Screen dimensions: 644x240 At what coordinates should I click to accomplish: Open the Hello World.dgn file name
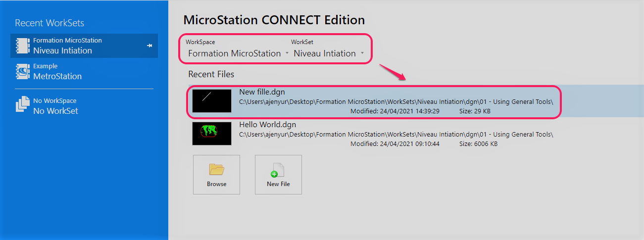tap(267, 125)
